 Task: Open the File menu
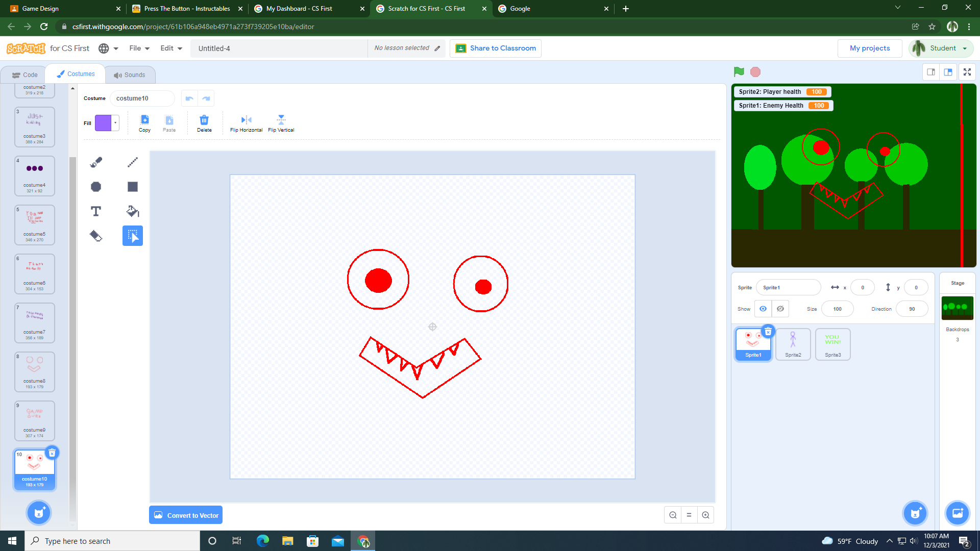(138, 48)
